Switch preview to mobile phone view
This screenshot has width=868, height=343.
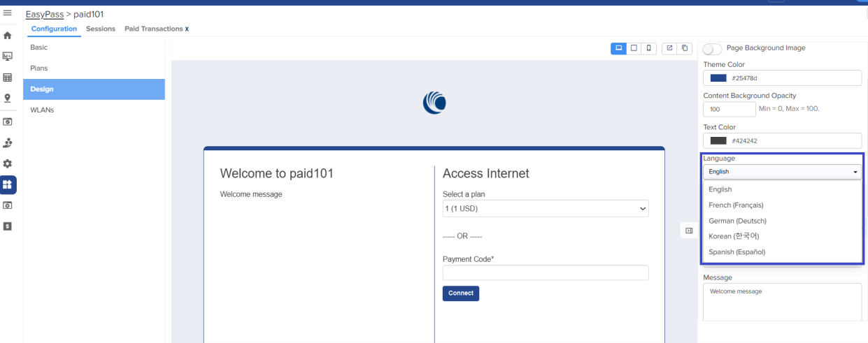pyautogui.click(x=649, y=48)
